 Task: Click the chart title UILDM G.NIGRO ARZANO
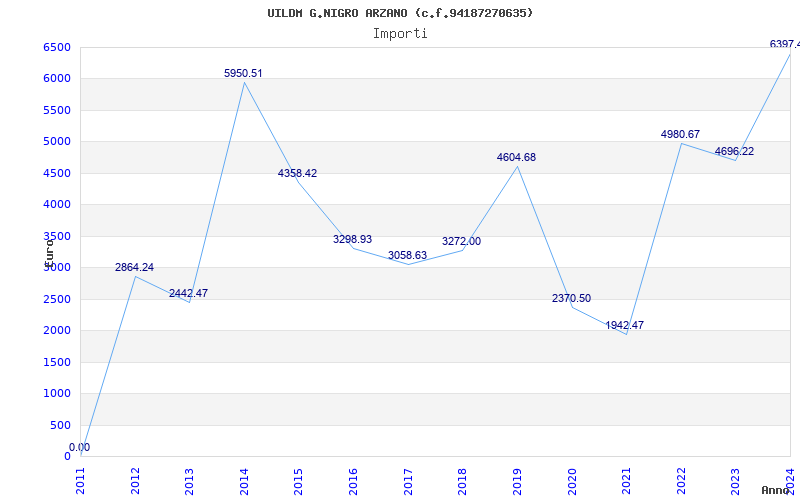pyautogui.click(x=400, y=13)
